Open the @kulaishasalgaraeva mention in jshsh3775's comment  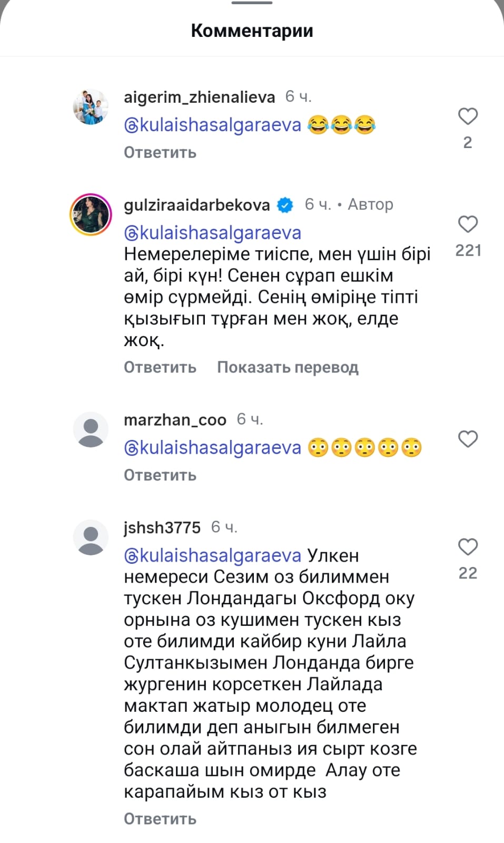(213, 556)
